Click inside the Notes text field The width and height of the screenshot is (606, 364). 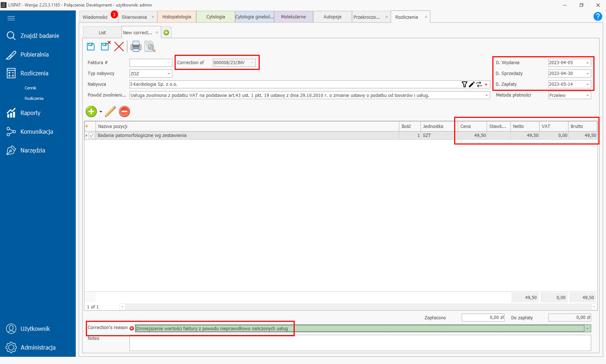[x=360, y=343]
